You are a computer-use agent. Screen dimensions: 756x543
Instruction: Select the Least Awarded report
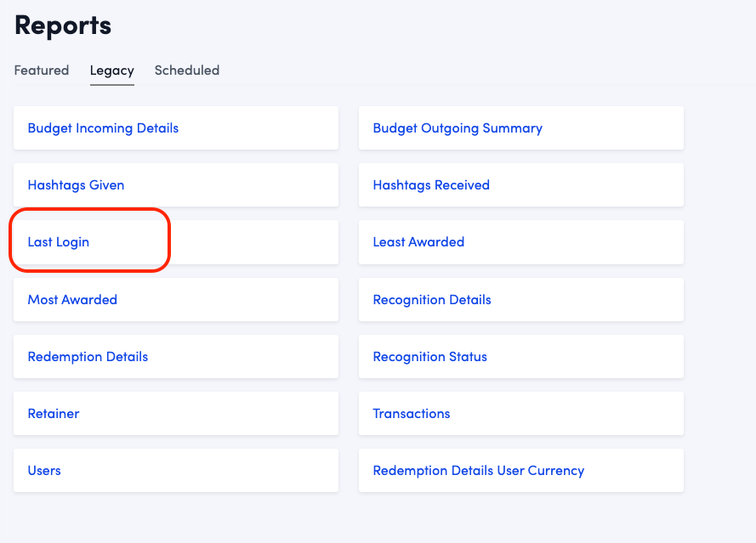[x=418, y=242]
